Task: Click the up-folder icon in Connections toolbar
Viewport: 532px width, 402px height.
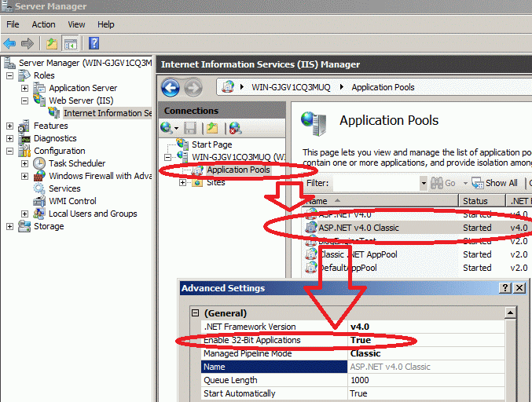Action: [x=212, y=128]
